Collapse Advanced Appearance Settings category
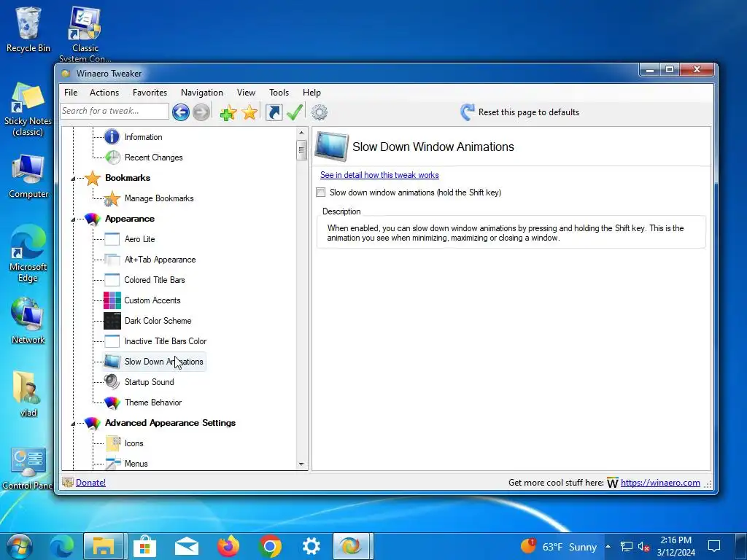Viewport: 747px width, 560px height. click(x=73, y=424)
